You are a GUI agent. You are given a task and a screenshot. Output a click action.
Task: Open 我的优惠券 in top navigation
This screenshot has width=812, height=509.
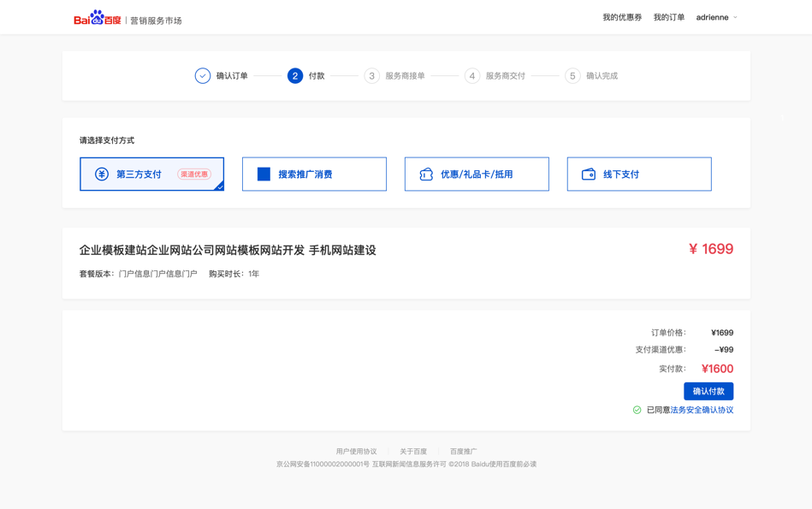[x=622, y=17]
